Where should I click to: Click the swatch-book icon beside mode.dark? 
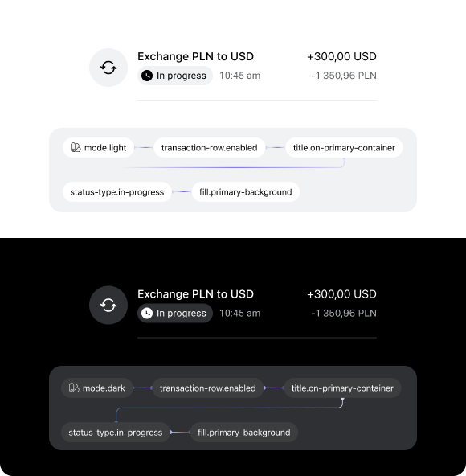74,388
